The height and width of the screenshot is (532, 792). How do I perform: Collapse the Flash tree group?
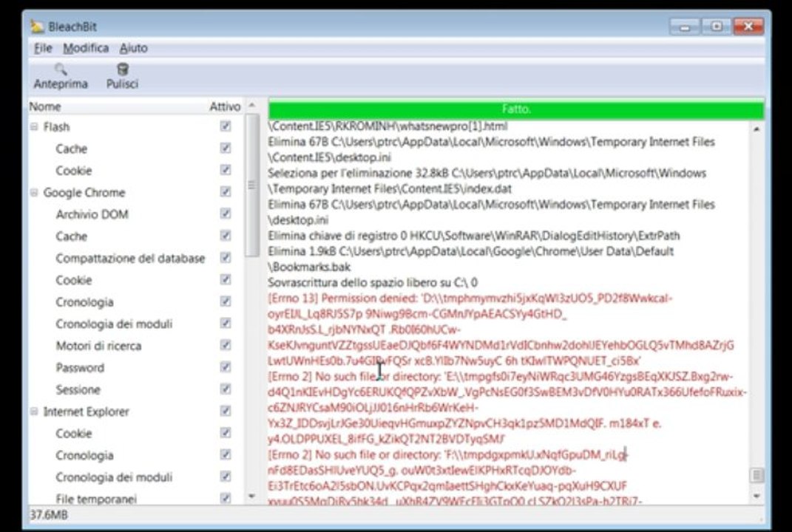pos(34,126)
